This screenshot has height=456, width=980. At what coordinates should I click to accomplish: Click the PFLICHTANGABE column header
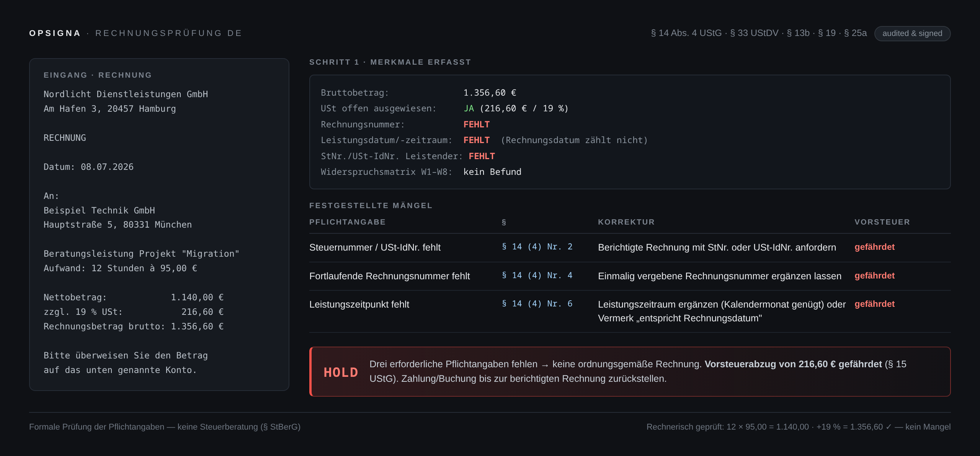pyautogui.click(x=347, y=222)
